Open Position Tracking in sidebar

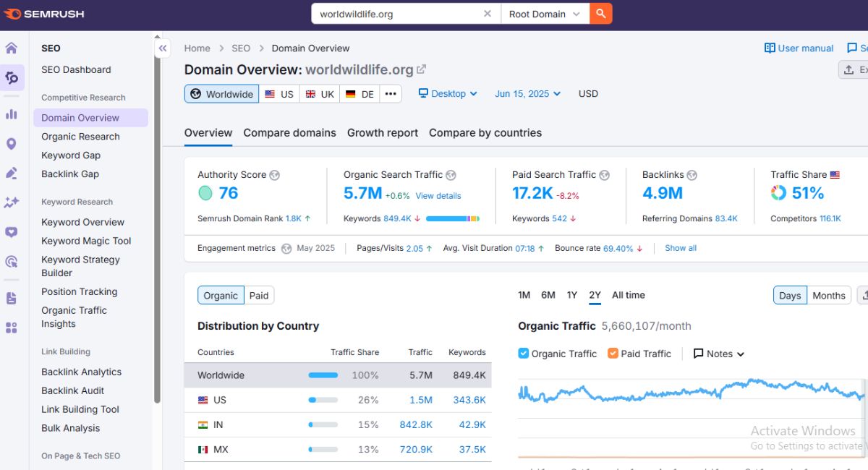click(x=79, y=291)
